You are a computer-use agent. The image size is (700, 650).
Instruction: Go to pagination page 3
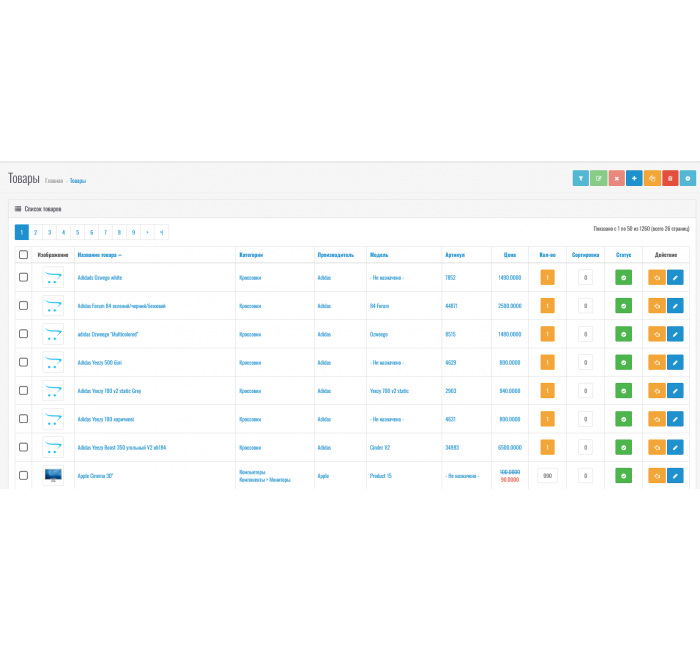point(50,232)
